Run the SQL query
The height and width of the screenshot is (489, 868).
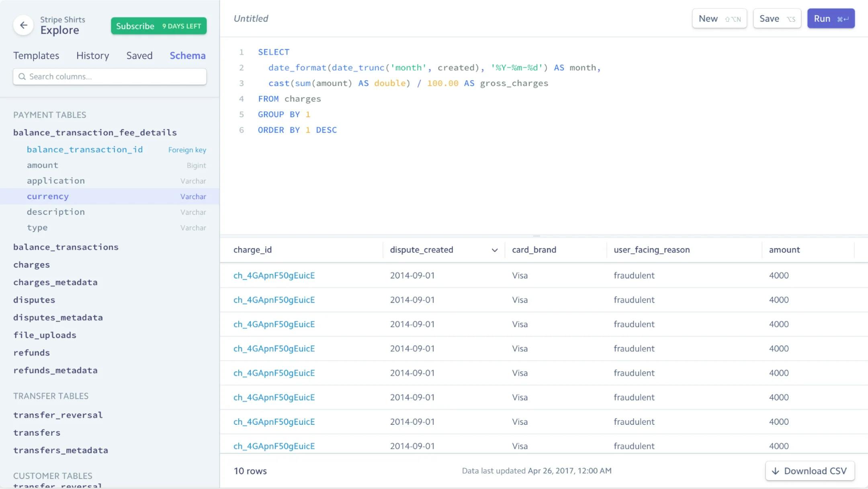831,19
